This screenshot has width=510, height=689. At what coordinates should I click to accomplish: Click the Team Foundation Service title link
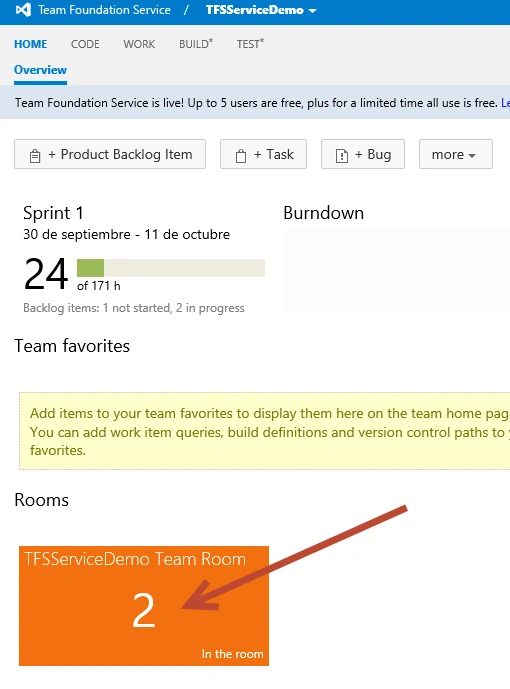pyautogui.click(x=105, y=10)
